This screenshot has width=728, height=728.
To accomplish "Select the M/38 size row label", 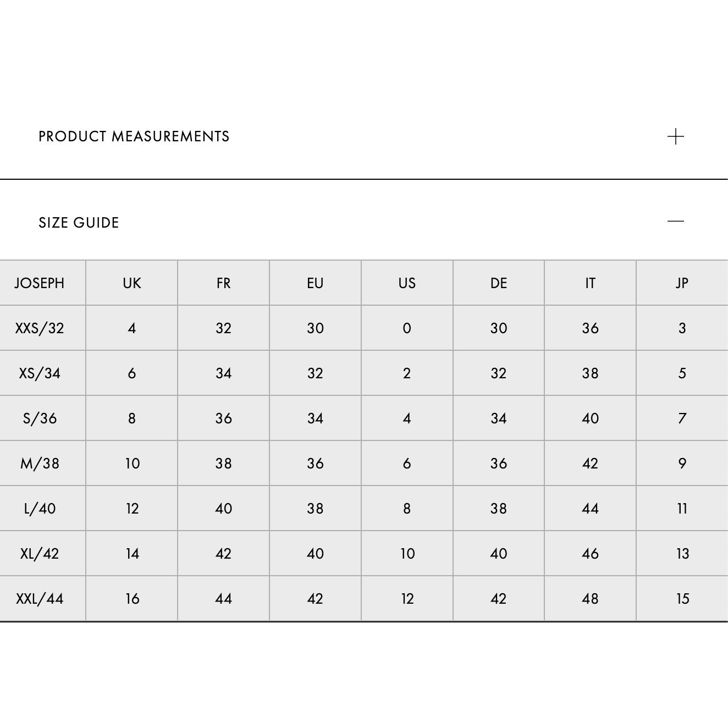I will [40, 464].
